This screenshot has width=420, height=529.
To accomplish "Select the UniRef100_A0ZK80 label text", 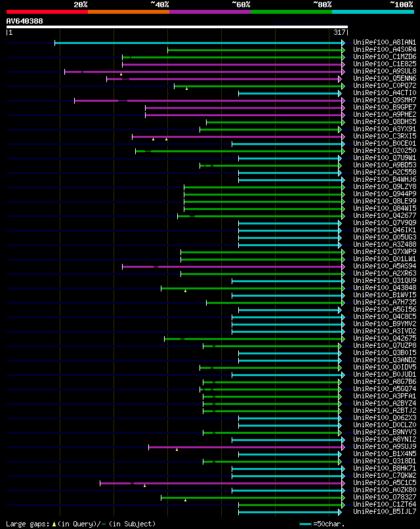I will [x=385, y=490].
